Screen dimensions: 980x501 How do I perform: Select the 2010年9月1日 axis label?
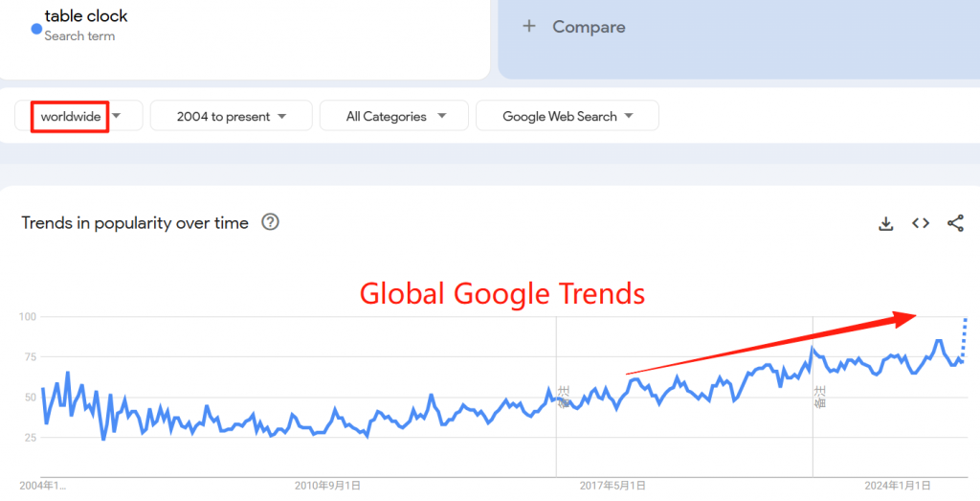point(327,486)
